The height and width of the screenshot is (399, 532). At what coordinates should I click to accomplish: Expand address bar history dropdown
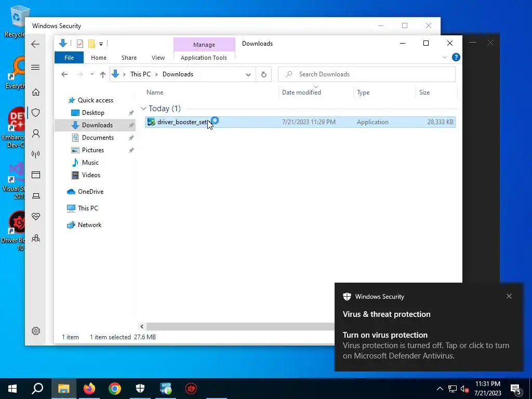248,75
